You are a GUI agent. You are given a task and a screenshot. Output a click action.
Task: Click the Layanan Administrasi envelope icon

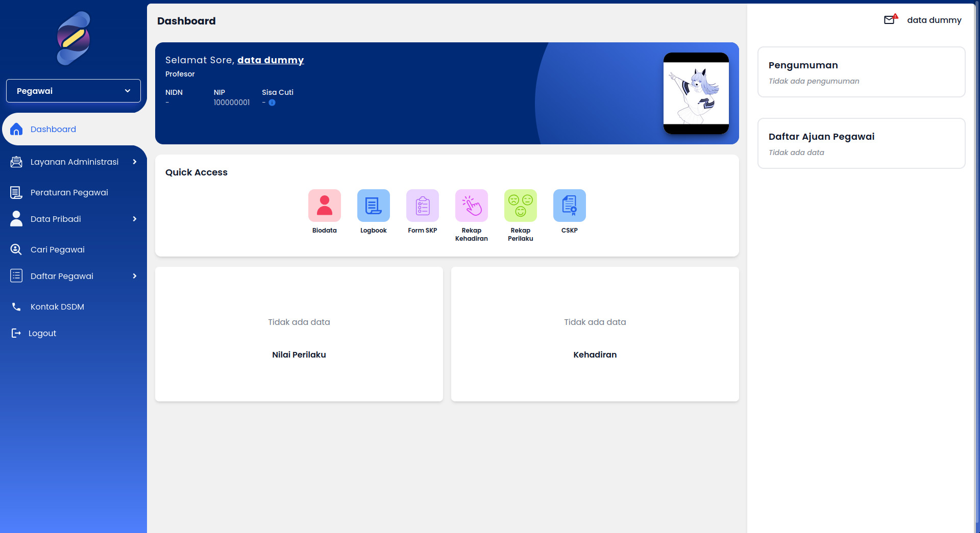click(16, 162)
